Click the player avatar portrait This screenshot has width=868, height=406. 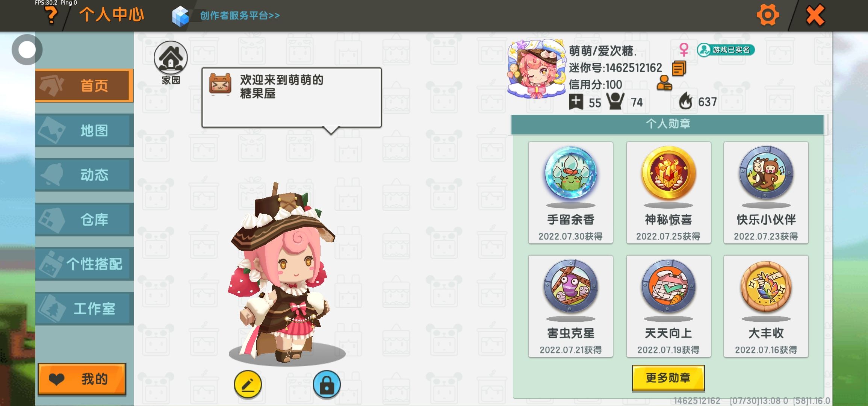pyautogui.click(x=537, y=68)
